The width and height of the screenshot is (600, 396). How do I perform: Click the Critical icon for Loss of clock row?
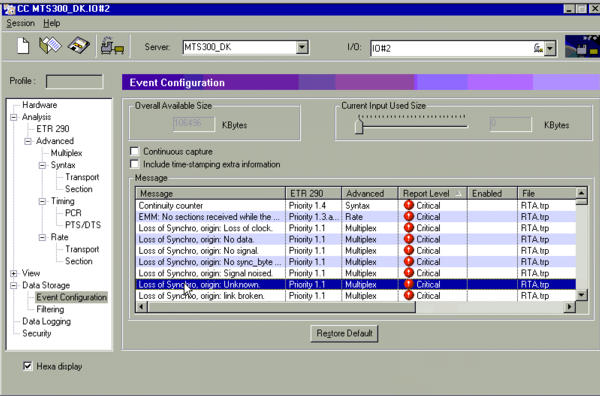pos(409,228)
